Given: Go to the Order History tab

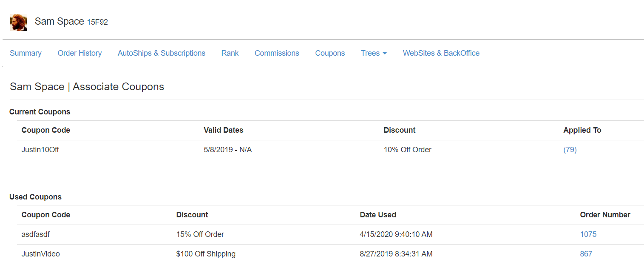Looking at the screenshot, I should 79,53.
